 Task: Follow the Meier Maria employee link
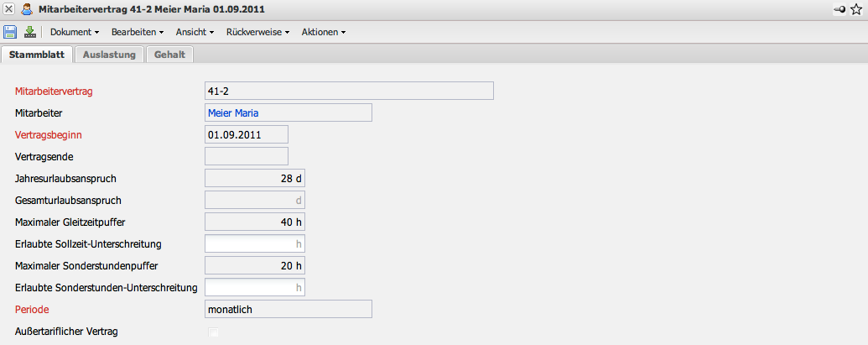(x=234, y=112)
